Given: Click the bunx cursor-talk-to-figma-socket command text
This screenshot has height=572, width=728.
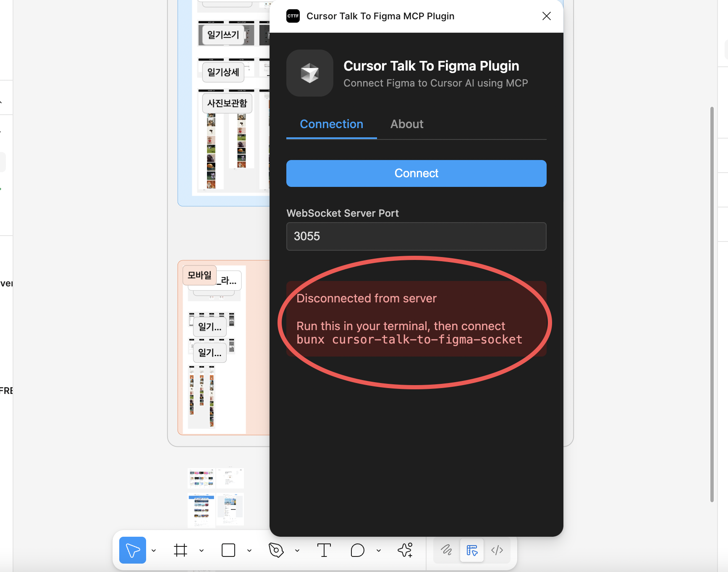Looking at the screenshot, I should pyautogui.click(x=409, y=339).
